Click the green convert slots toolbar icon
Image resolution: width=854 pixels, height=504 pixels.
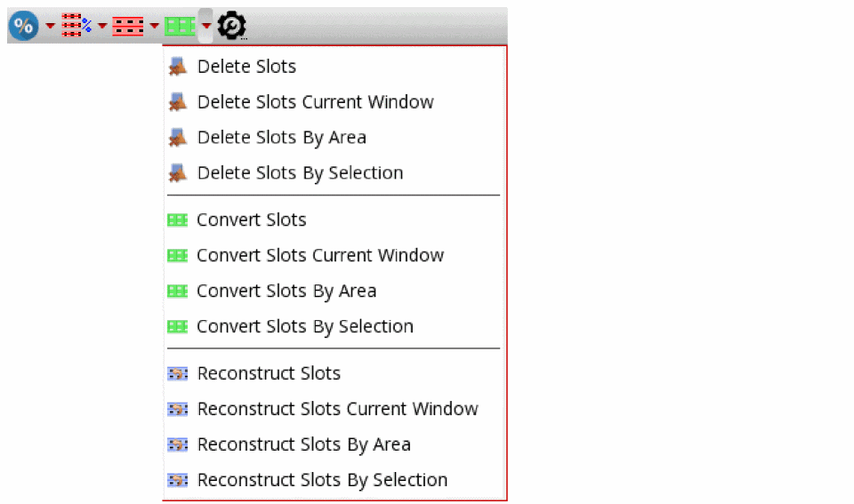pos(180,27)
